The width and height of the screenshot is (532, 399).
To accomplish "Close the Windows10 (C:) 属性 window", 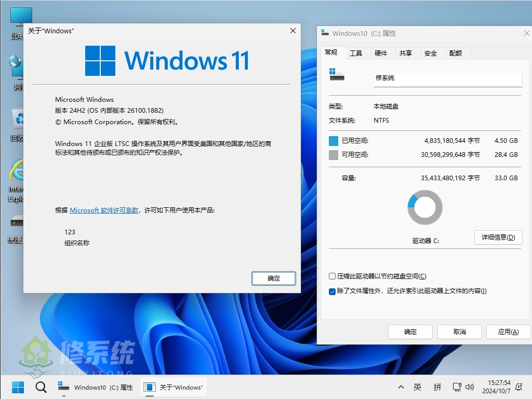I will point(526,33).
